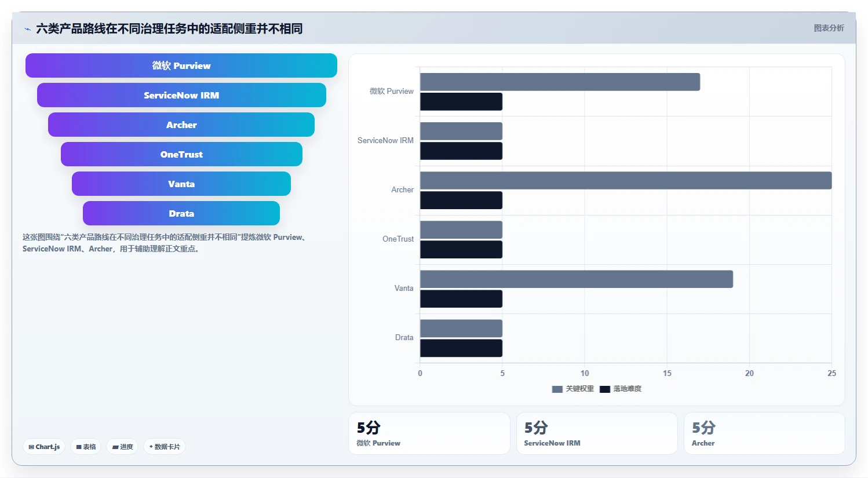
Task: Click the gray 关键权重 bar for Drata
Action: coord(461,328)
